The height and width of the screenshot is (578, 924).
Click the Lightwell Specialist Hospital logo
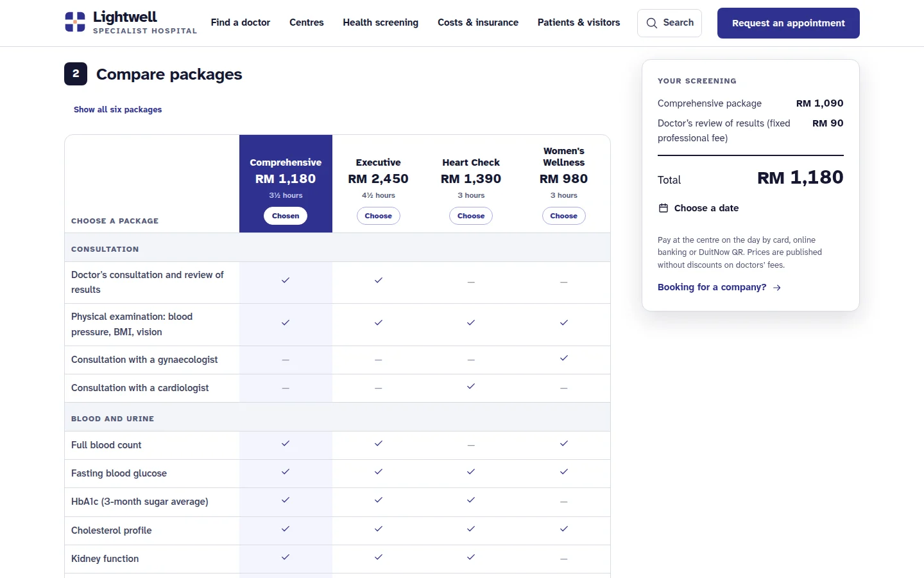tap(131, 22)
